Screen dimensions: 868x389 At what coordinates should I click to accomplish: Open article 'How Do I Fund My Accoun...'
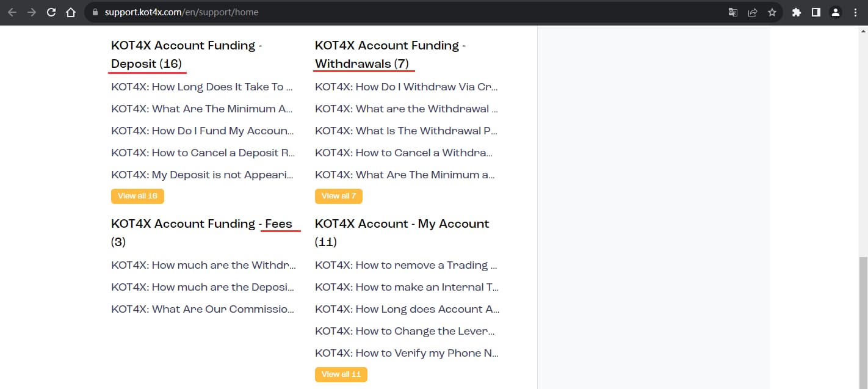tap(203, 131)
